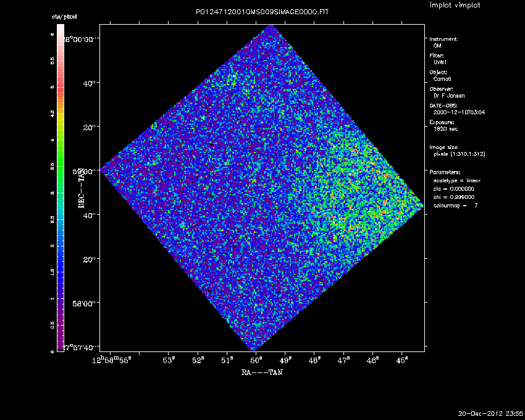The width and height of the screenshot is (525, 420).
Task: Select the 'Exposure:' heading
Action: 442,122
